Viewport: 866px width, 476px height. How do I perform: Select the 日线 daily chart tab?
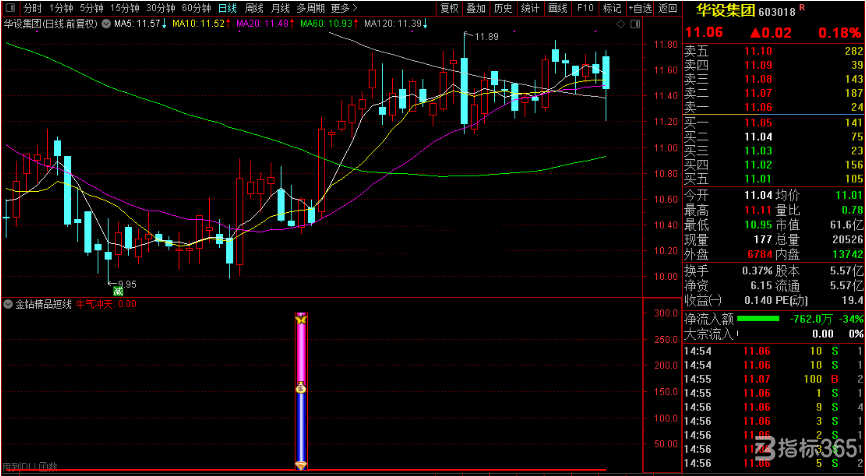click(226, 8)
